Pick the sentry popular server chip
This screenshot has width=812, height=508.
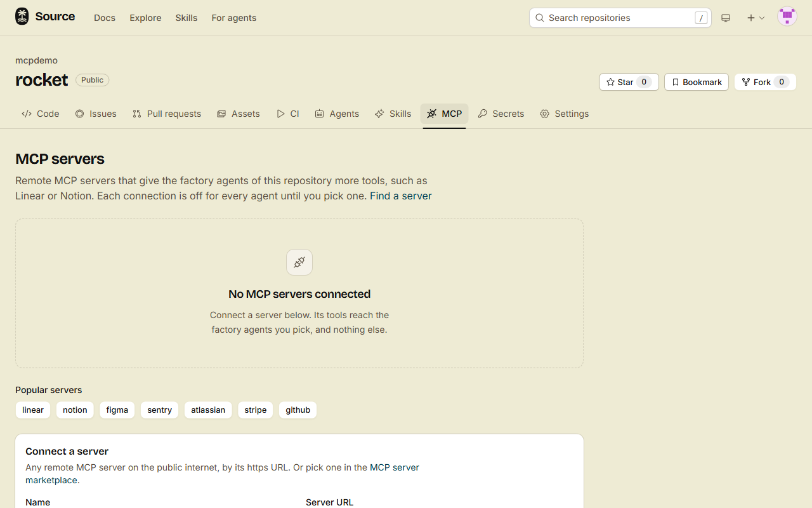pos(160,410)
